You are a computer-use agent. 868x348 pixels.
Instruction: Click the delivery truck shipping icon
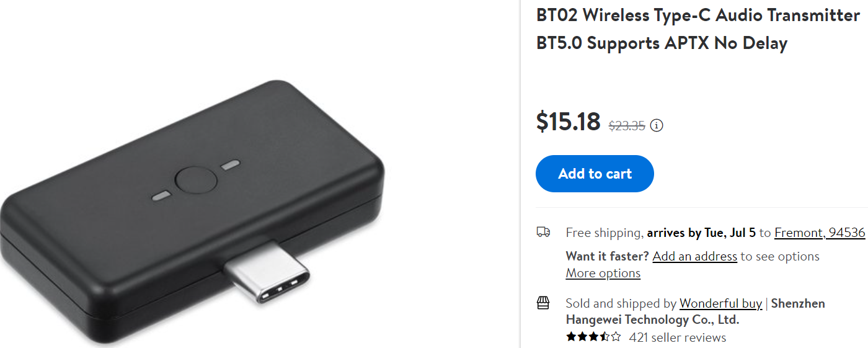click(x=543, y=232)
